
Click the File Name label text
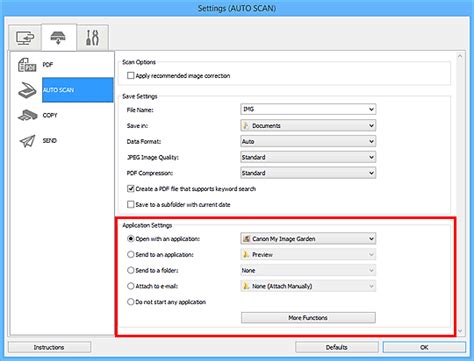pos(140,110)
